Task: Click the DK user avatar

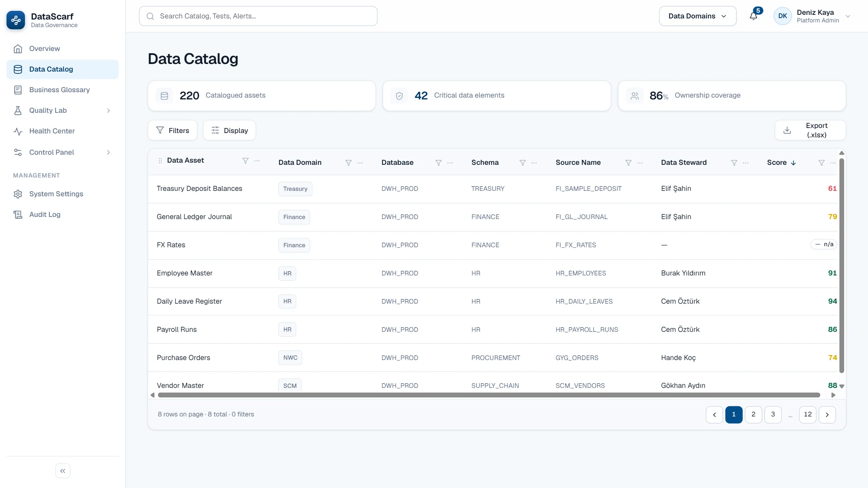Action: click(783, 16)
